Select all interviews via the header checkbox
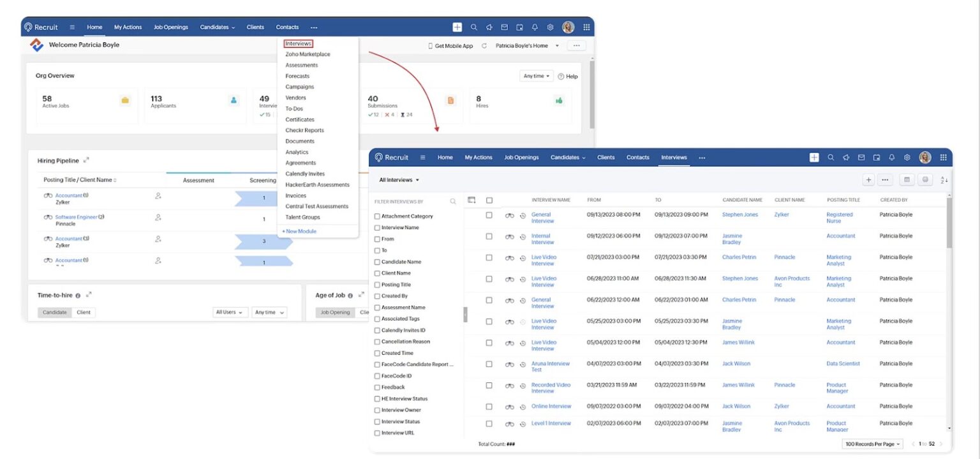Image resolution: width=980 pixels, height=459 pixels. click(489, 199)
